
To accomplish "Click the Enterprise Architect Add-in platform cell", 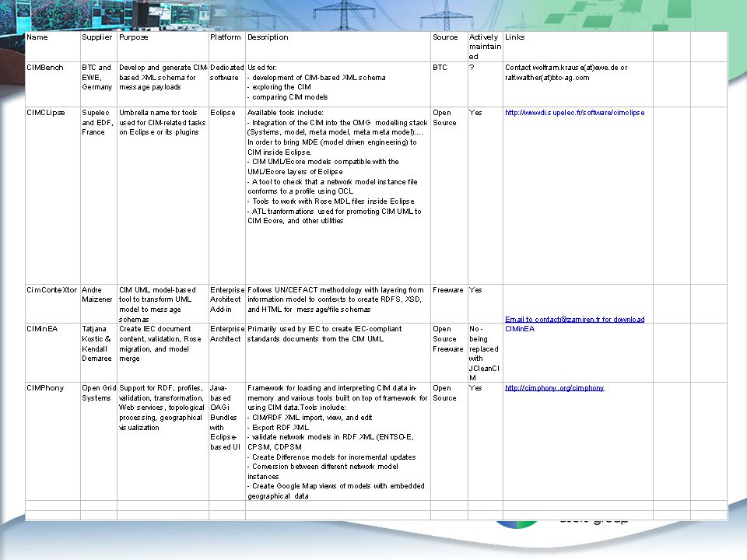I will pos(227,304).
